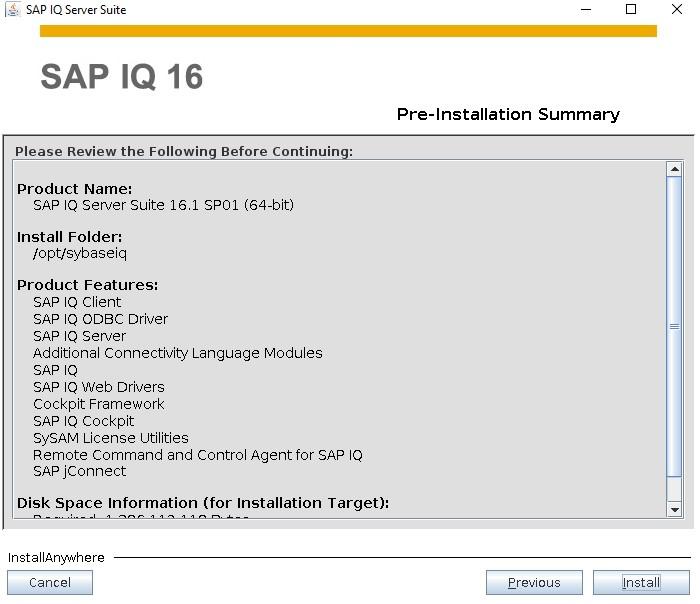Click the summary scrollbar up arrow

(x=674, y=169)
